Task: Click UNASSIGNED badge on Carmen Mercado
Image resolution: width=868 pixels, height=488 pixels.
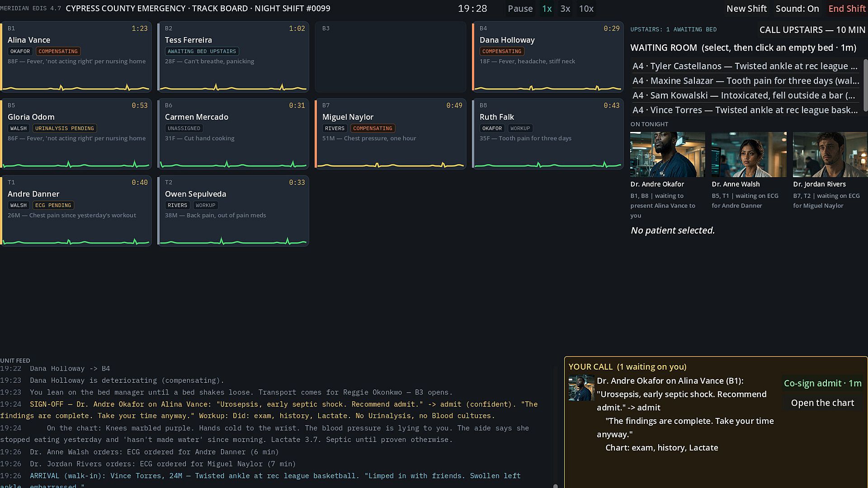Action: [x=184, y=128]
